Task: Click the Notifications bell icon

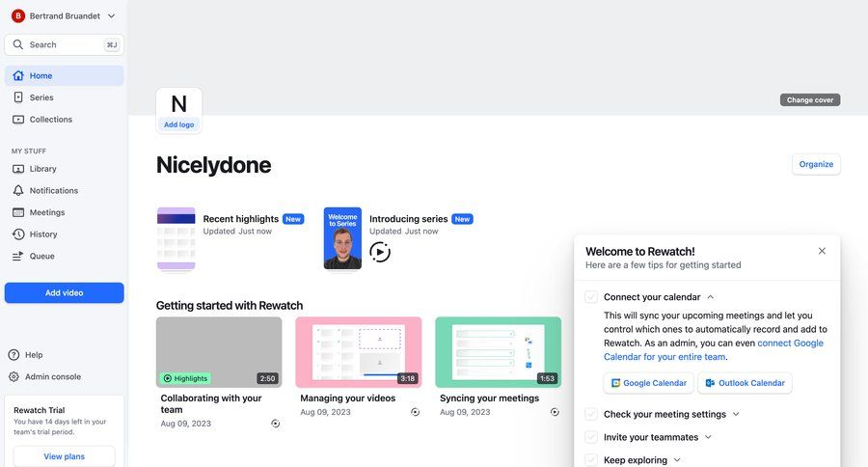Action: [x=18, y=191]
